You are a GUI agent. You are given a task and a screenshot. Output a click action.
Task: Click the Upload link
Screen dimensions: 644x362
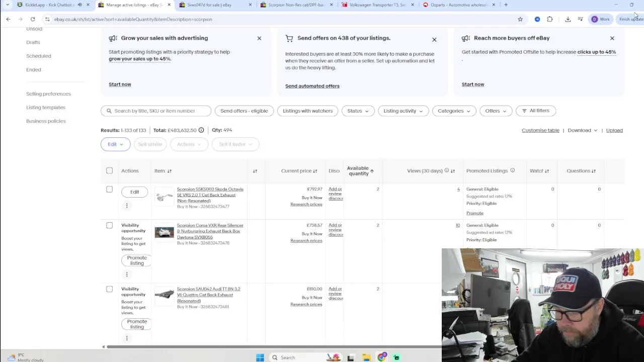(x=614, y=130)
